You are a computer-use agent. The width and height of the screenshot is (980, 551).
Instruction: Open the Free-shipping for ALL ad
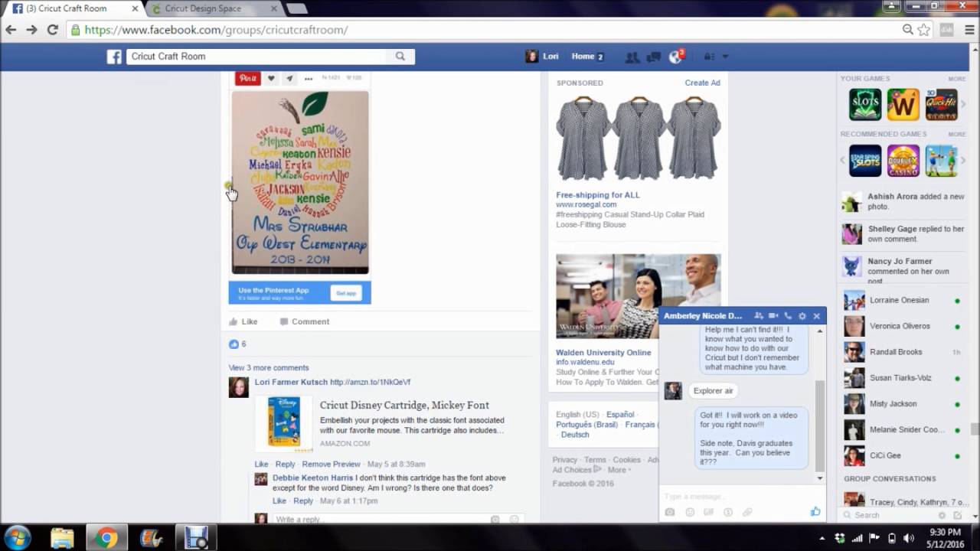coord(598,195)
